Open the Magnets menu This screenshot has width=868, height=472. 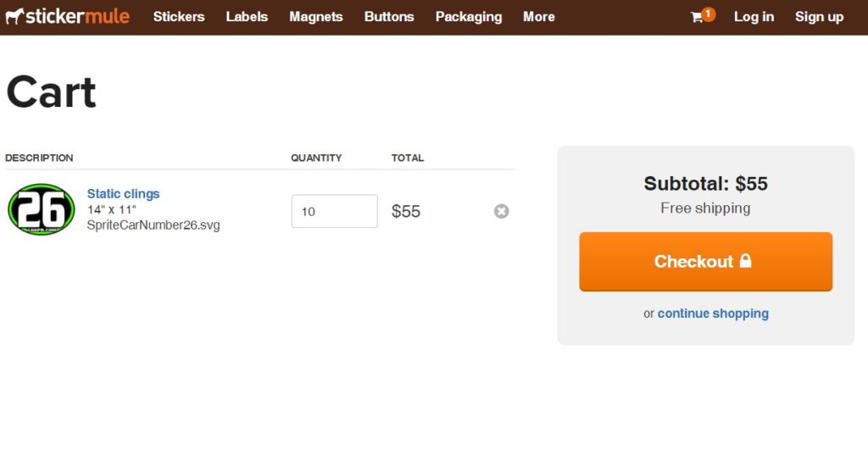[x=316, y=17]
